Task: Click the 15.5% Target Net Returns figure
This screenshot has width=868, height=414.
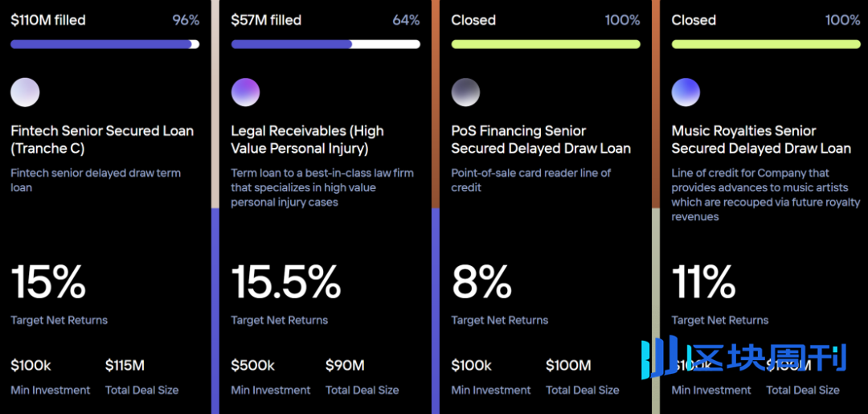Action: pyautogui.click(x=285, y=282)
